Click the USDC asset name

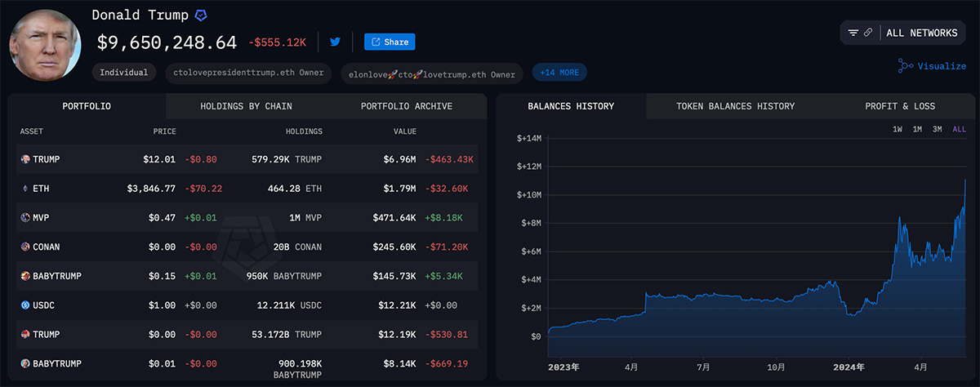tap(44, 305)
